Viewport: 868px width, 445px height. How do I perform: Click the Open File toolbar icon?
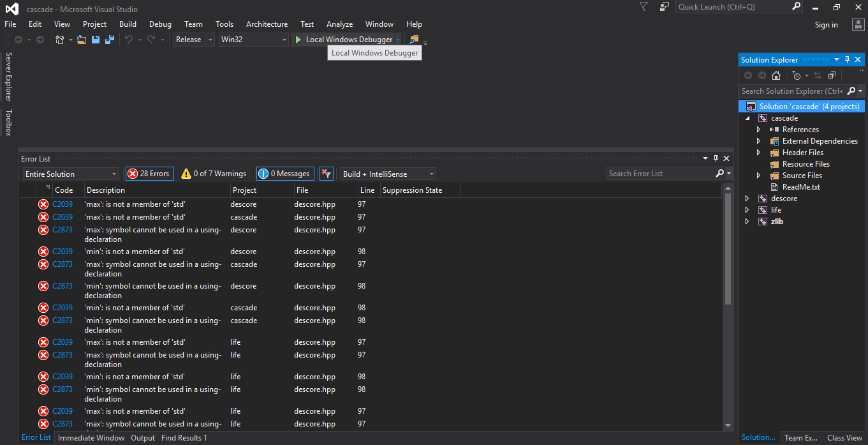click(x=82, y=40)
